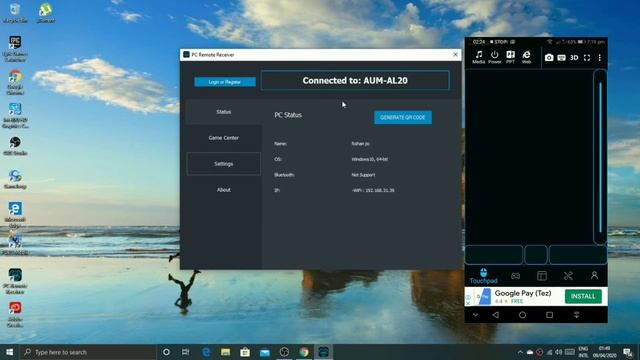Open Epic Games Launcher desktop shortcut
This screenshot has width=640, height=360.
point(15,49)
